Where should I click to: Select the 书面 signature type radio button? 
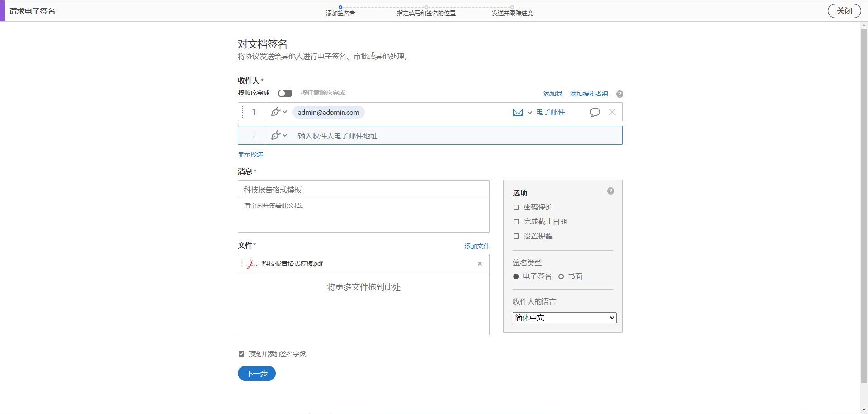[x=561, y=276]
